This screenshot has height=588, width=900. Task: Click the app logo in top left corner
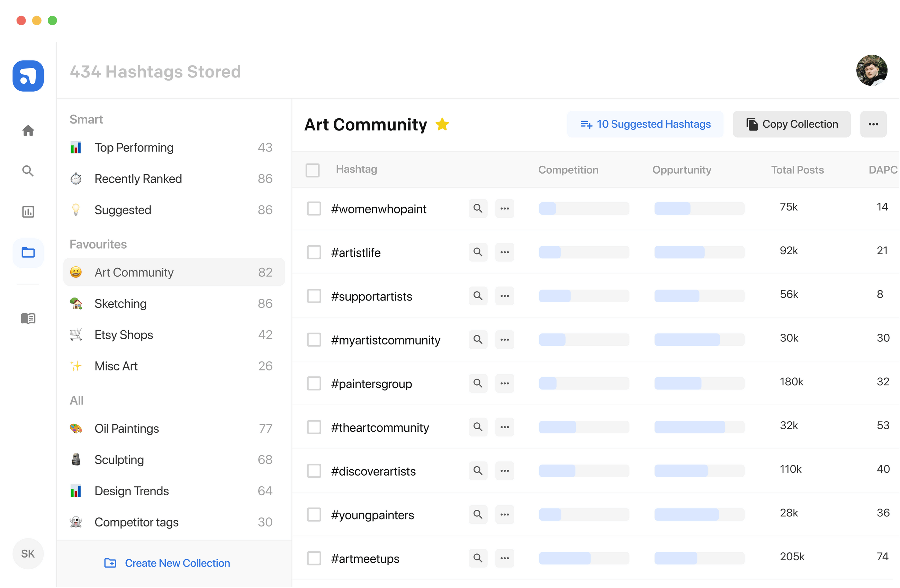click(28, 76)
